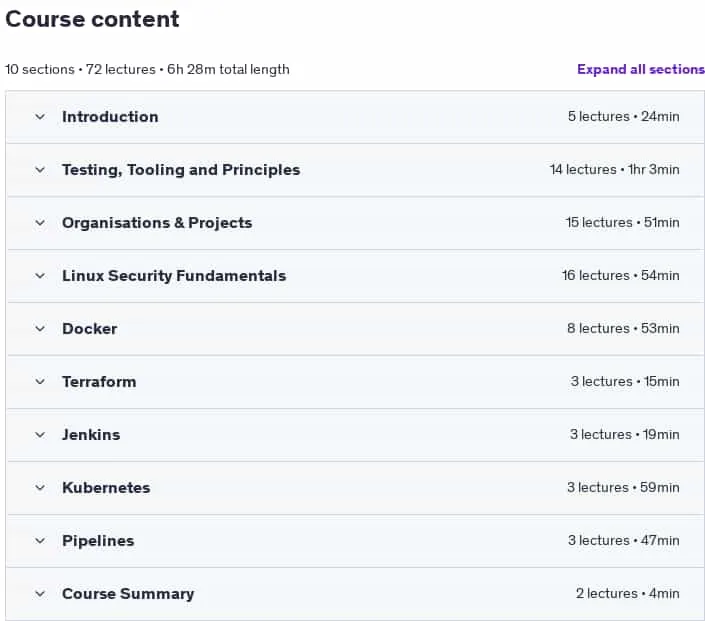Expand the Pipelines section chevron
The height and width of the screenshot is (621, 705).
40,541
